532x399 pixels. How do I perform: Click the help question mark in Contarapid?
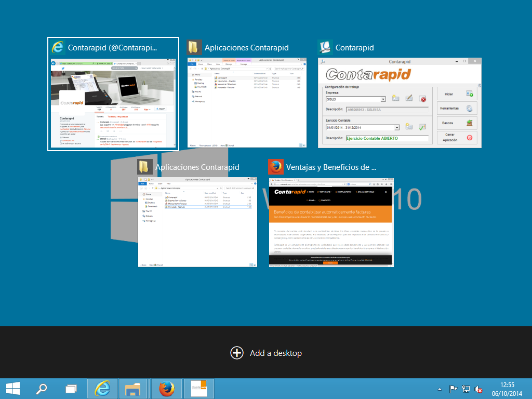480,86
